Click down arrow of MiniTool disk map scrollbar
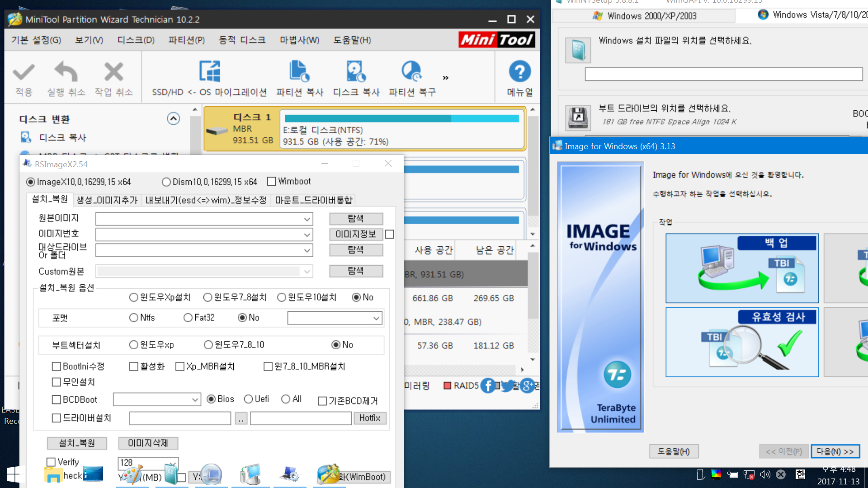The height and width of the screenshot is (488, 868). click(x=533, y=234)
